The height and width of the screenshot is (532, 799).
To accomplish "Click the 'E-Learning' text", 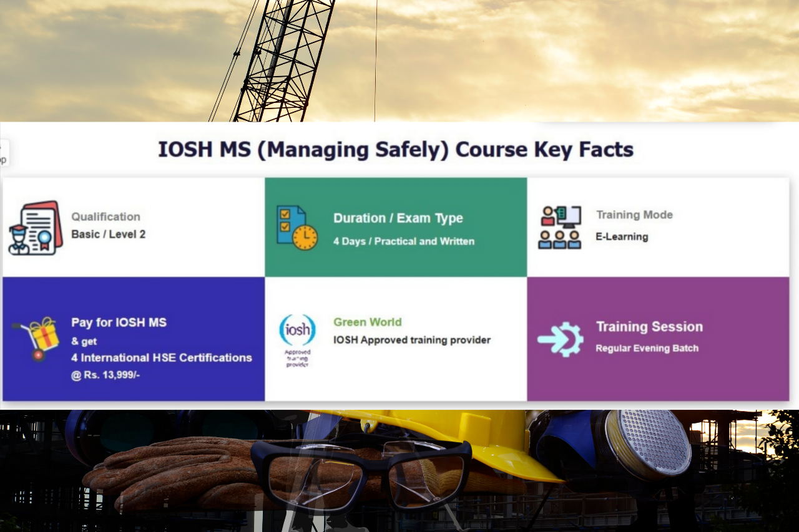I will click(x=622, y=237).
